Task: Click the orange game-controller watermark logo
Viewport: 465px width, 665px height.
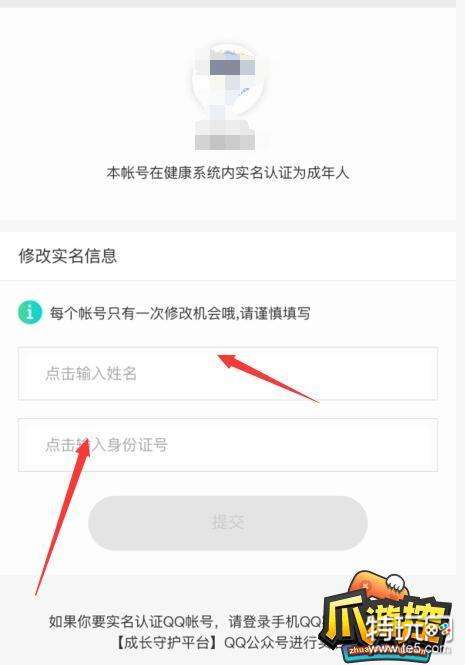Action: point(378,587)
